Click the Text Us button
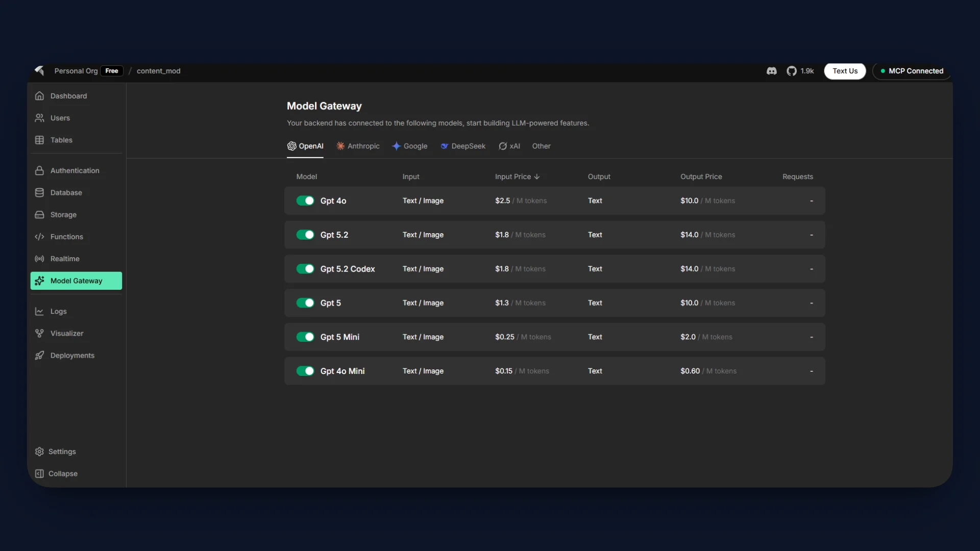The width and height of the screenshot is (980, 551). tap(845, 71)
